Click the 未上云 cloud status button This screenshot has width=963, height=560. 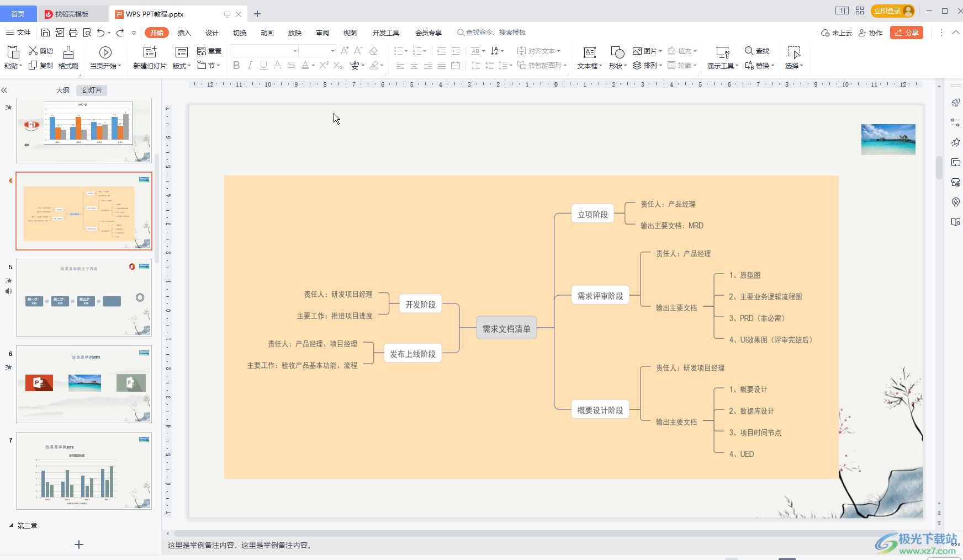click(x=837, y=33)
